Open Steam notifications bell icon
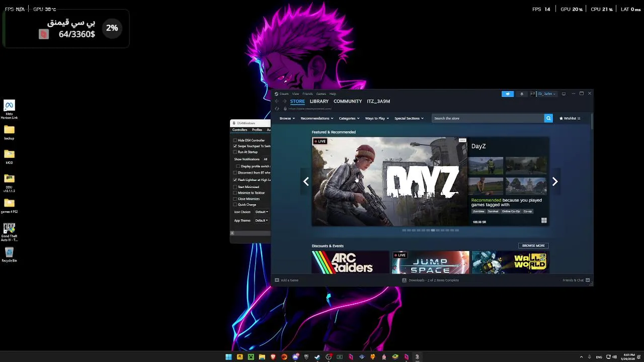644x362 pixels. click(522, 94)
